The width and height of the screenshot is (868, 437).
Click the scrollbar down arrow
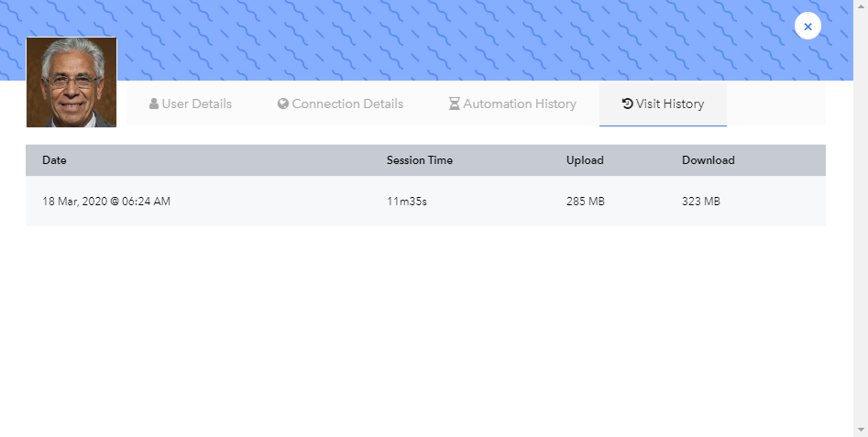pyautogui.click(x=861, y=430)
